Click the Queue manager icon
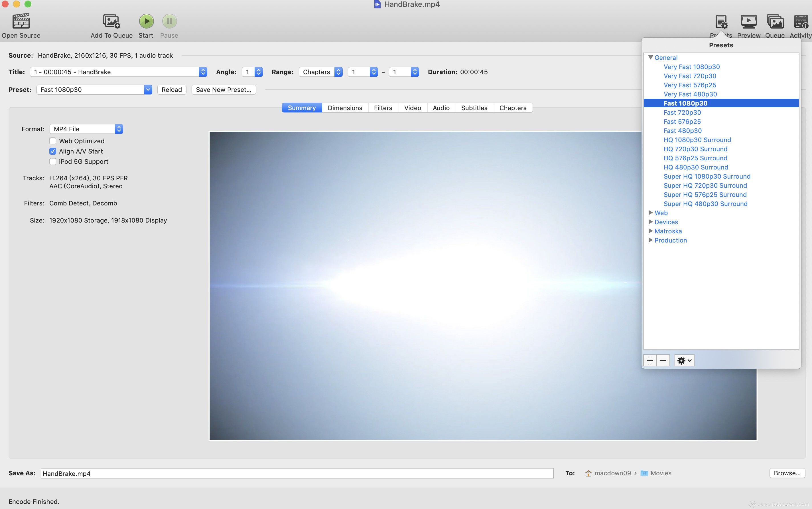 coord(774,21)
